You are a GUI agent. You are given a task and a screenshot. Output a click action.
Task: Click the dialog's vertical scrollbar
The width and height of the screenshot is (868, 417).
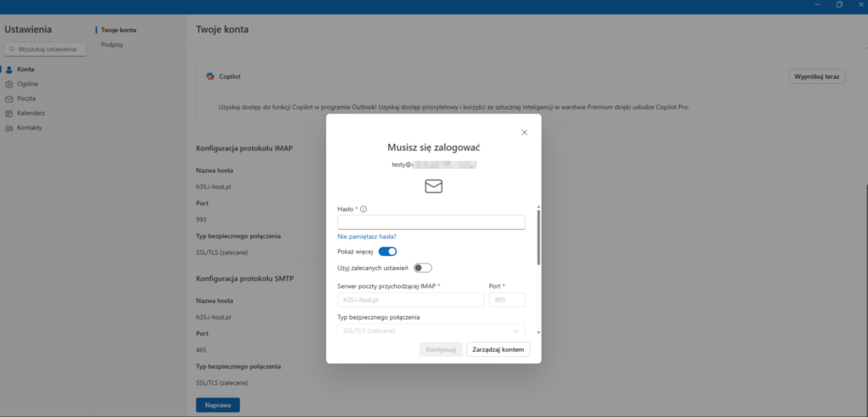click(x=538, y=237)
